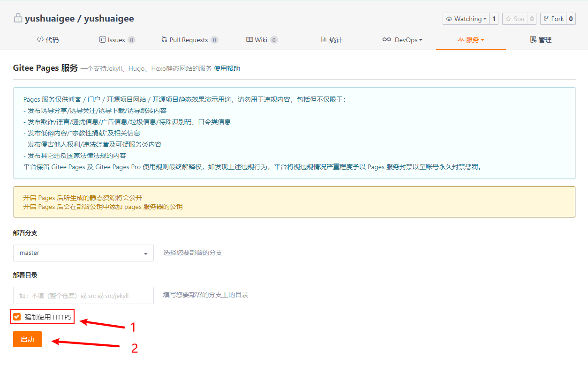
Task: Switch to the Issues tab
Action: click(x=117, y=40)
